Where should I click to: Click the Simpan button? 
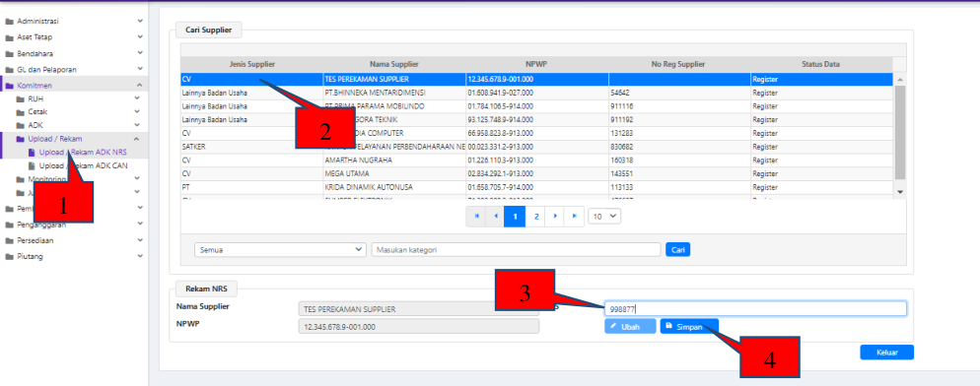pos(689,326)
